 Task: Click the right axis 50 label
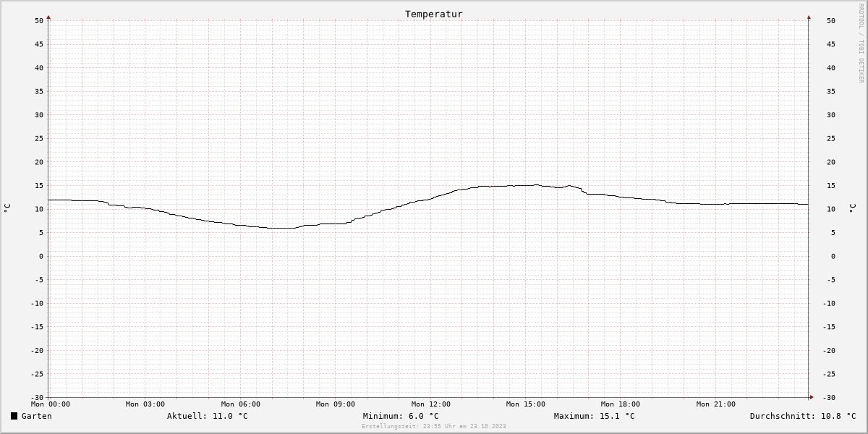[x=831, y=21]
